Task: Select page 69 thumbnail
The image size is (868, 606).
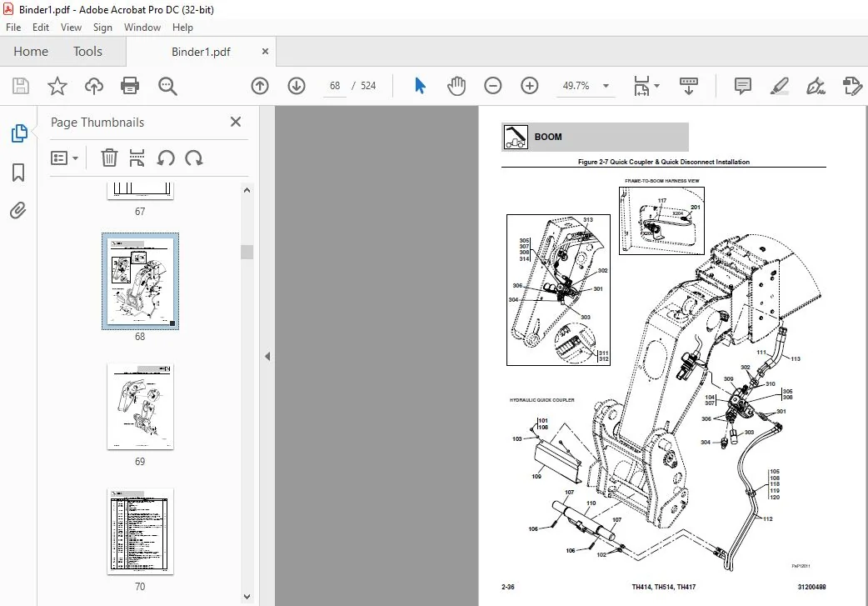Action: 140,406
